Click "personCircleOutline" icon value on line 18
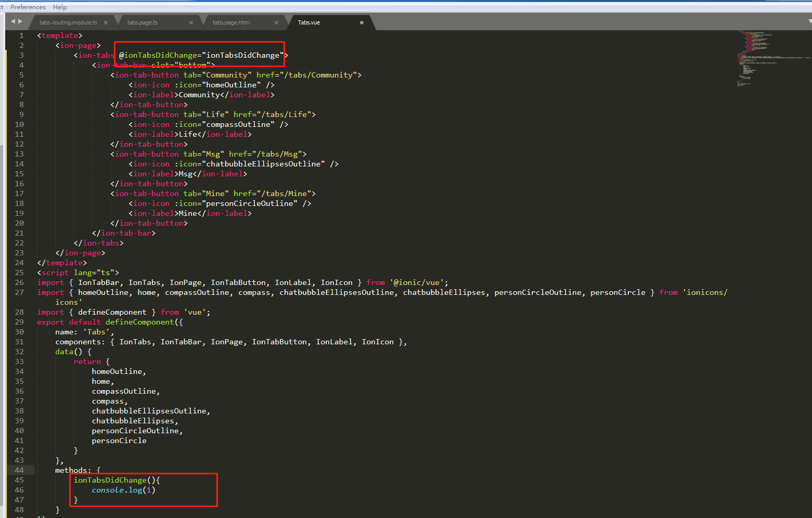This screenshot has height=518, width=812. (250, 203)
